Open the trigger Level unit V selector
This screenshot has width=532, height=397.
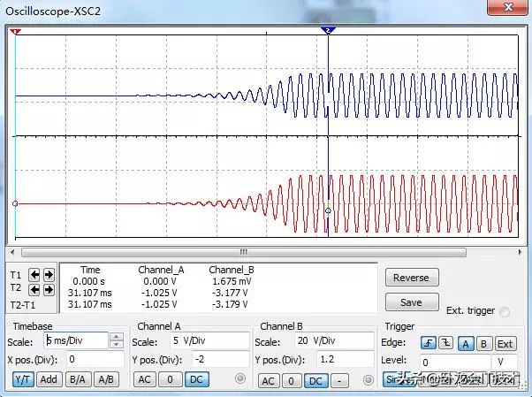[505, 362]
